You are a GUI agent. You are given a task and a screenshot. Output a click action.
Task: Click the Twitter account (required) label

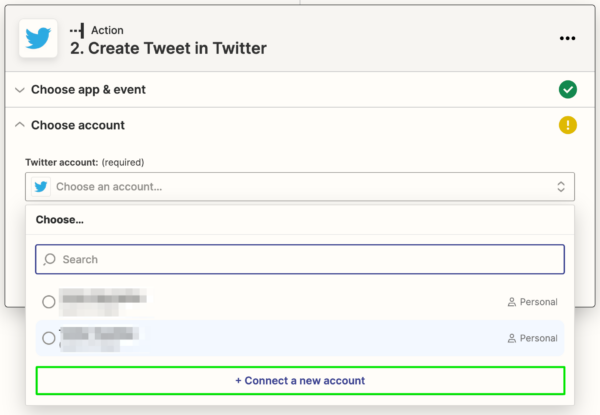pos(85,162)
